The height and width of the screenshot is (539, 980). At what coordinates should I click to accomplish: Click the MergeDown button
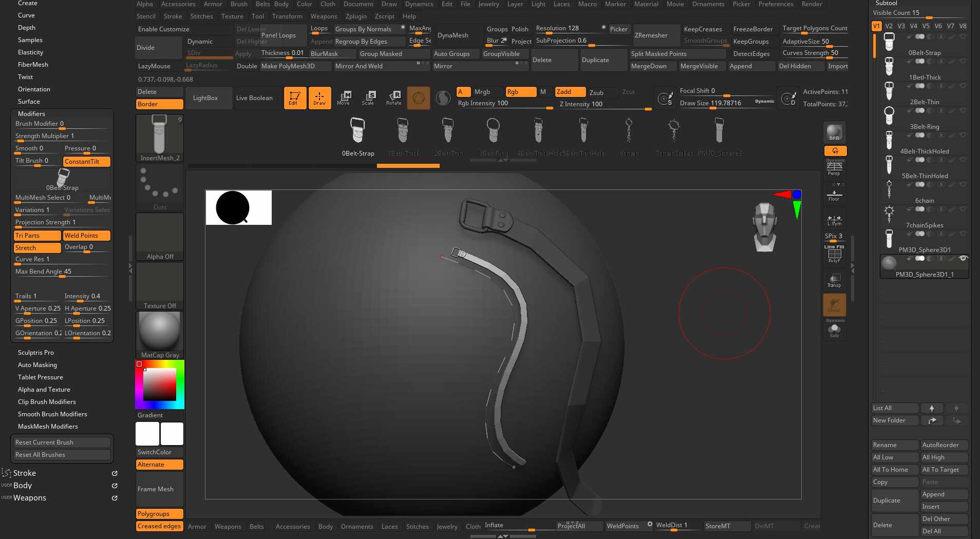[652, 66]
